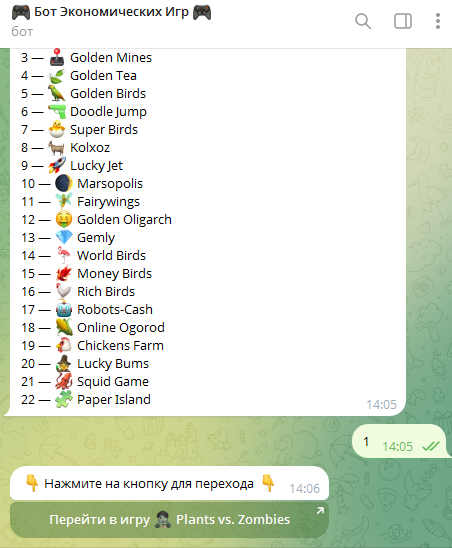Click the external link arrow on game button
Viewport: 452px width, 548px height.
point(320,511)
